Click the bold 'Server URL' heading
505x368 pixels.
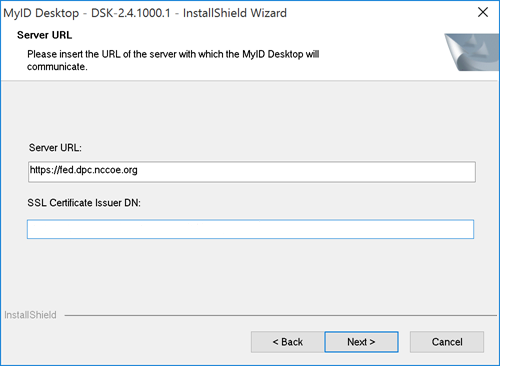tap(44, 35)
